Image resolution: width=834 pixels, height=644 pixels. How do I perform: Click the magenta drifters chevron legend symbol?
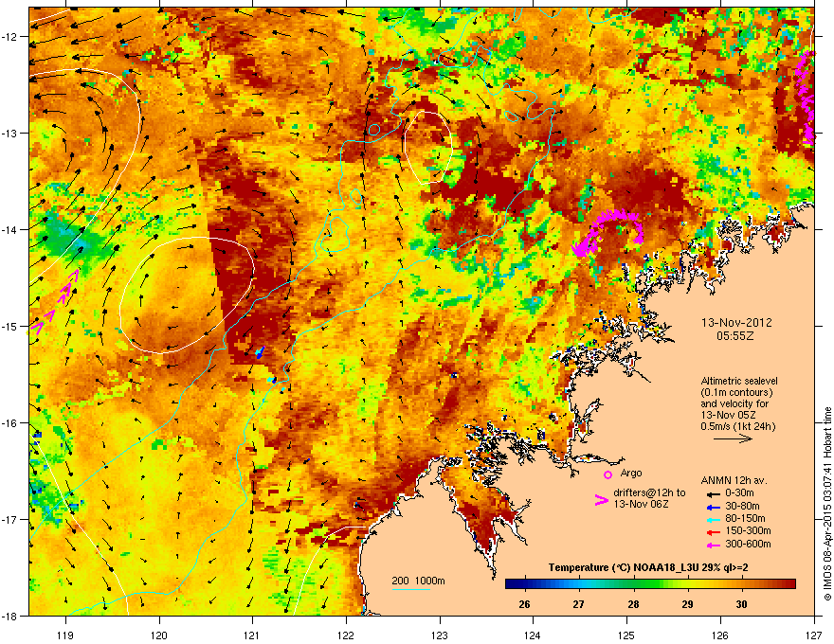601,499
